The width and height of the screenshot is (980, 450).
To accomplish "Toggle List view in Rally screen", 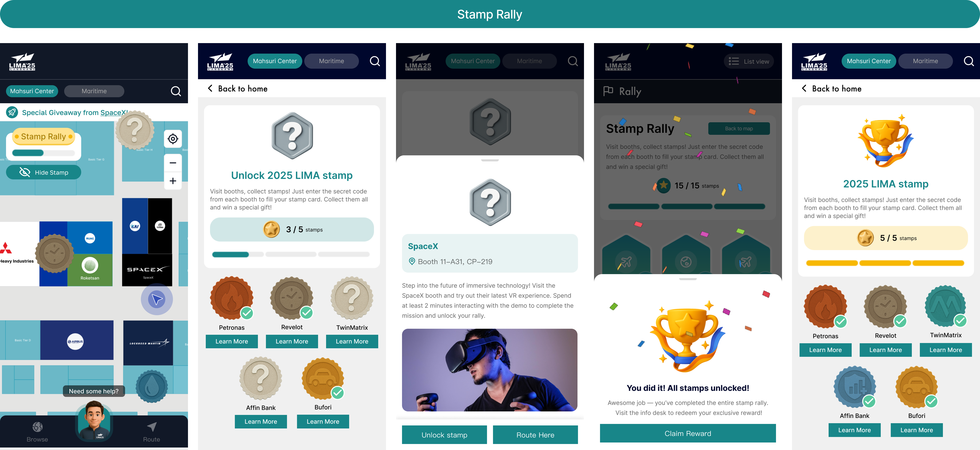I will [x=749, y=61].
